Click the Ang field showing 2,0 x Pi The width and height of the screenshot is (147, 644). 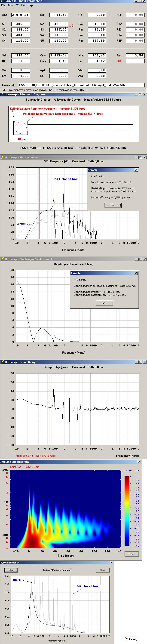(21, 15)
